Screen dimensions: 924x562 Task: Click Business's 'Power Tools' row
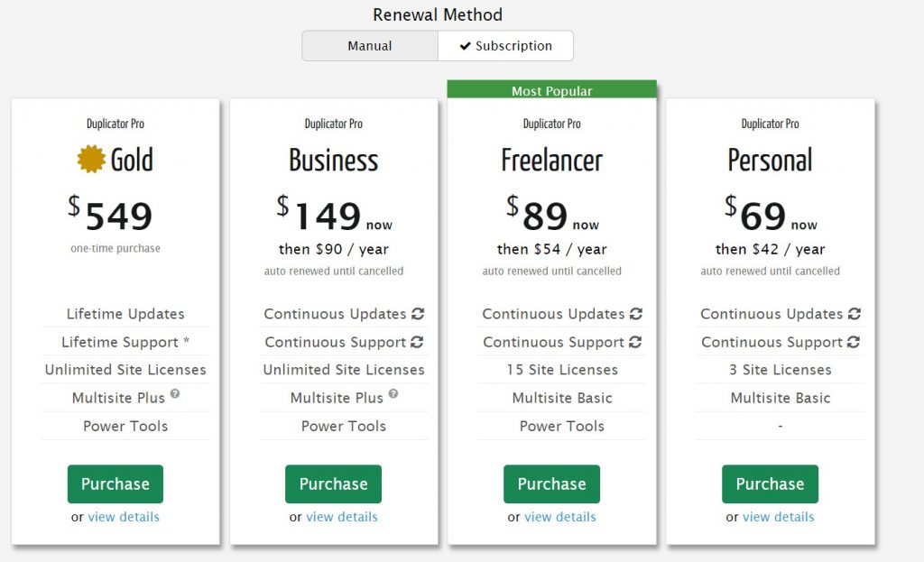(x=344, y=427)
